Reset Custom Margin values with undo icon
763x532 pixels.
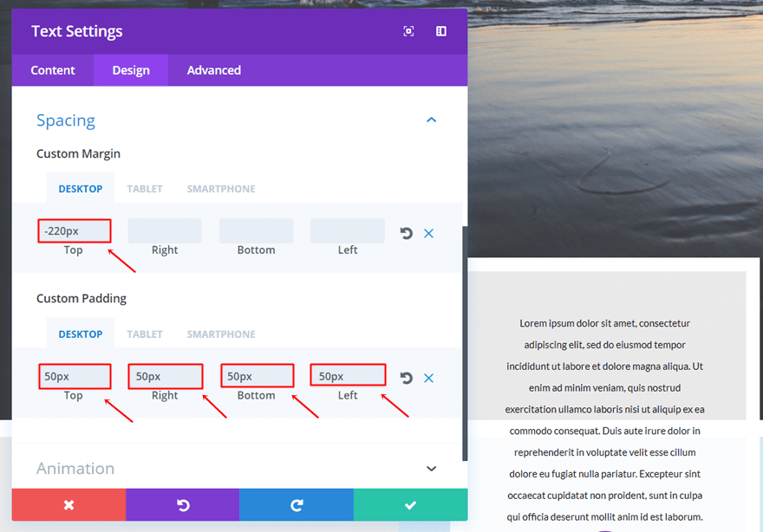coord(406,233)
